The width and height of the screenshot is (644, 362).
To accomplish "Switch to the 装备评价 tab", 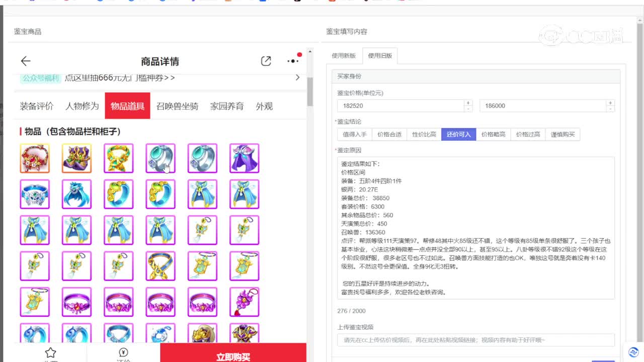I will coord(37,106).
